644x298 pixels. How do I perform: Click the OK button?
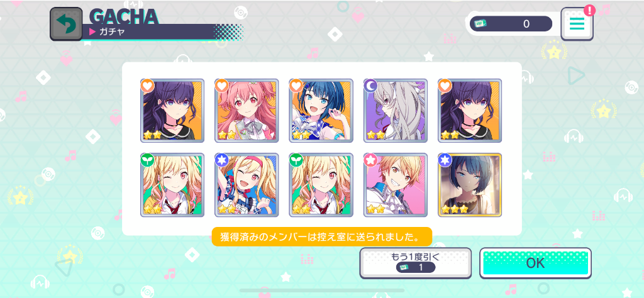[x=536, y=263]
